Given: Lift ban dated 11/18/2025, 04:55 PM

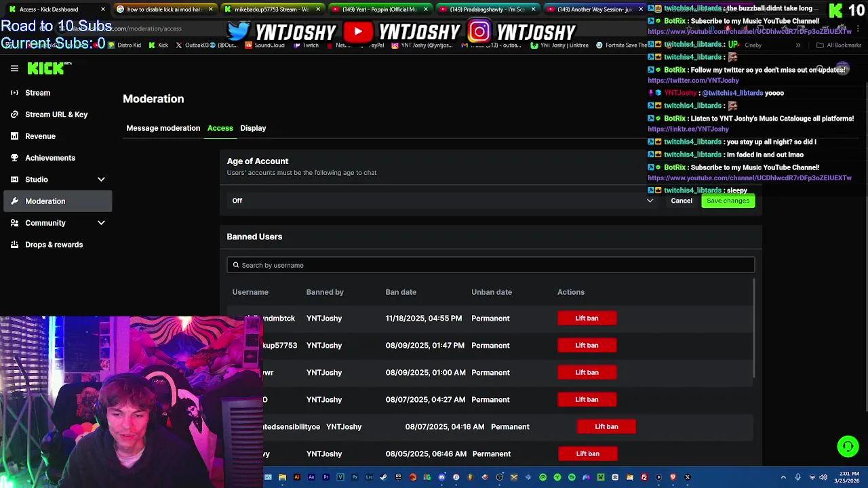Looking at the screenshot, I should (587, 318).
